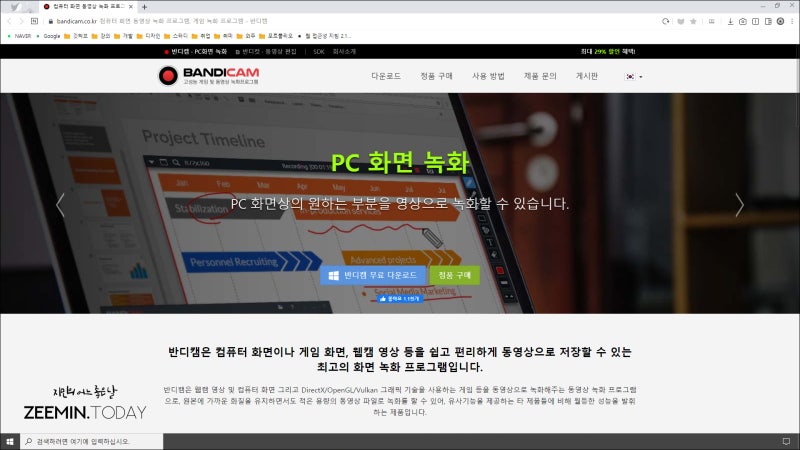This screenshot has height=450, width=800.
Task: Open the 제품 문의 menu item
Action: click(x=540, y=76)
